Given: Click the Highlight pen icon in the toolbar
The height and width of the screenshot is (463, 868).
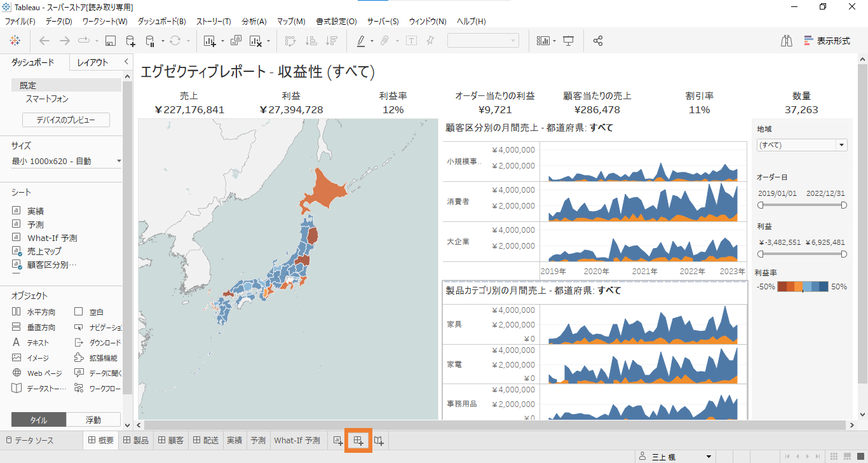Looking at the screenshot, I should pos(361,41).
